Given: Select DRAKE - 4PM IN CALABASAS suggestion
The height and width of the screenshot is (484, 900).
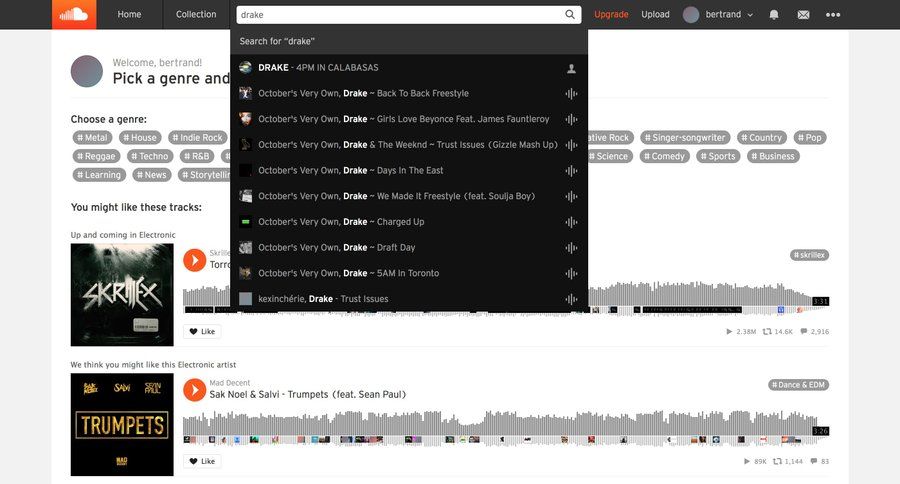Looking at the screenshot, I should click(409, 68).
